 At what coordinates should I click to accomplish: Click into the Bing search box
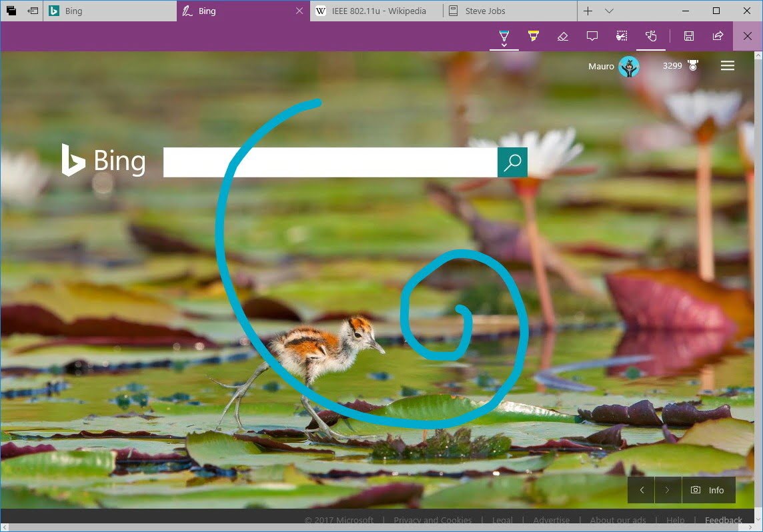tap(330, 163)
